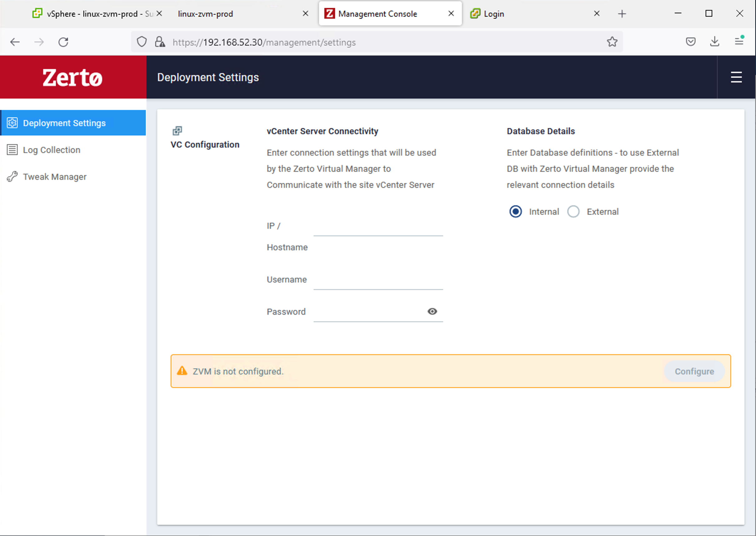Open the Pocket save icon
The image size is (756, 536).
(x=691, y=42)
